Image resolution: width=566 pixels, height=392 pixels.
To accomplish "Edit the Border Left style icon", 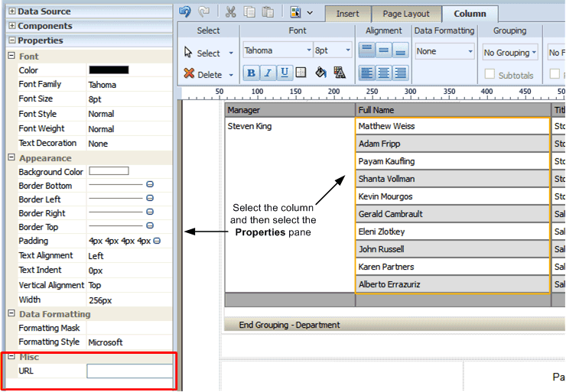I will pyautogui.click(x=150, y=198).
